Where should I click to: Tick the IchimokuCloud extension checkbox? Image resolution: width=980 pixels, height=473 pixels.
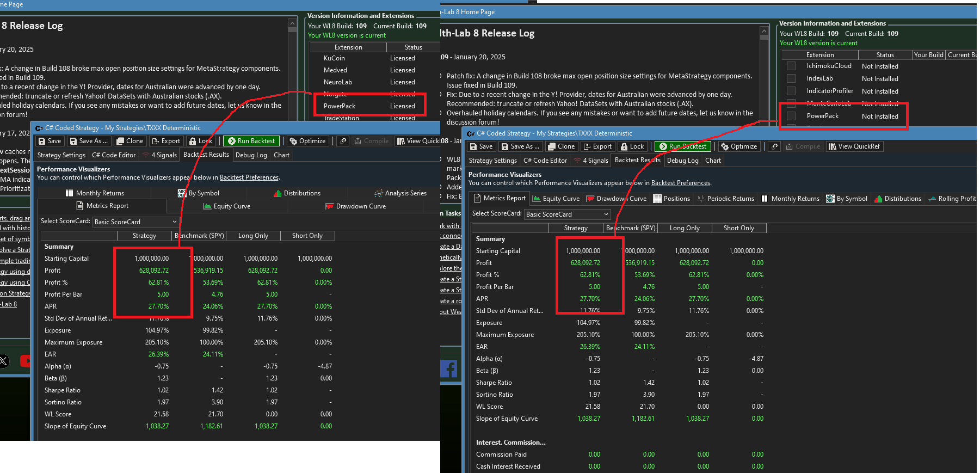tap(791, 66)
